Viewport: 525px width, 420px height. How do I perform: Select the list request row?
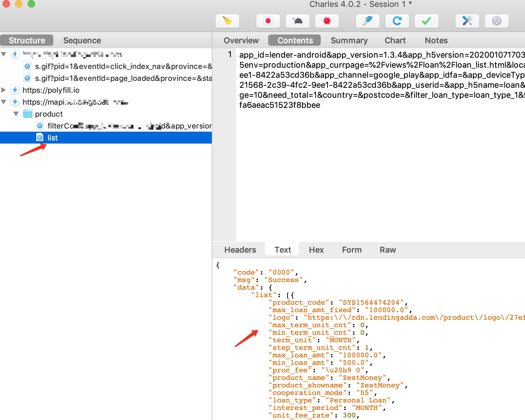(x=106, y=138)
